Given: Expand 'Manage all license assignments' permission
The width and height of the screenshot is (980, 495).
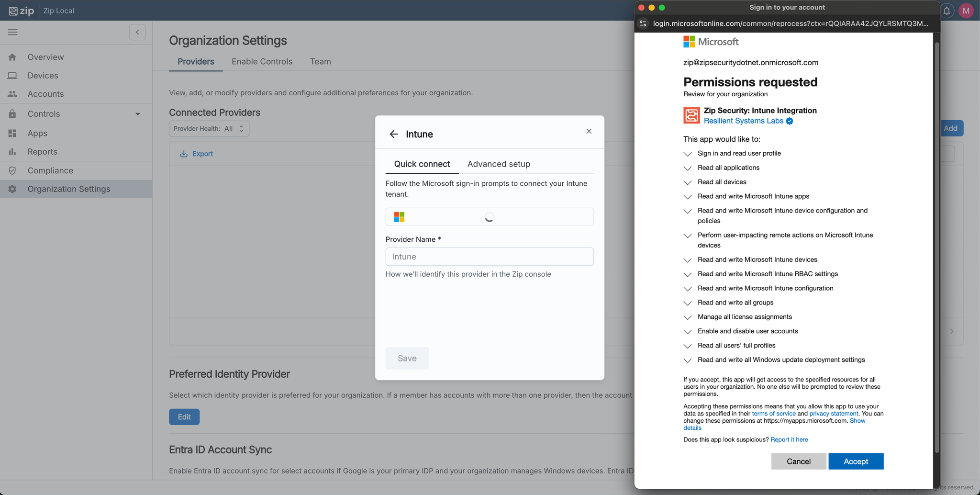Looking at the screenshot, I should tap(688, 317).
